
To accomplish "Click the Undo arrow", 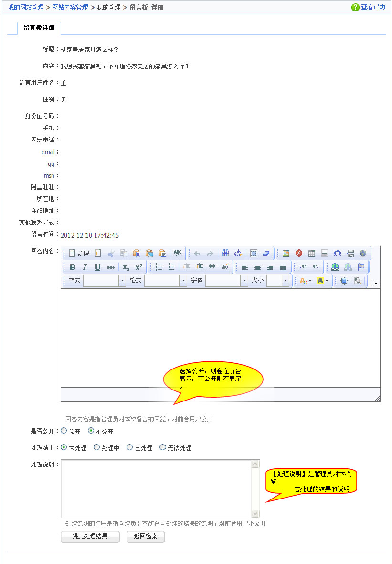I will [197, 254].
